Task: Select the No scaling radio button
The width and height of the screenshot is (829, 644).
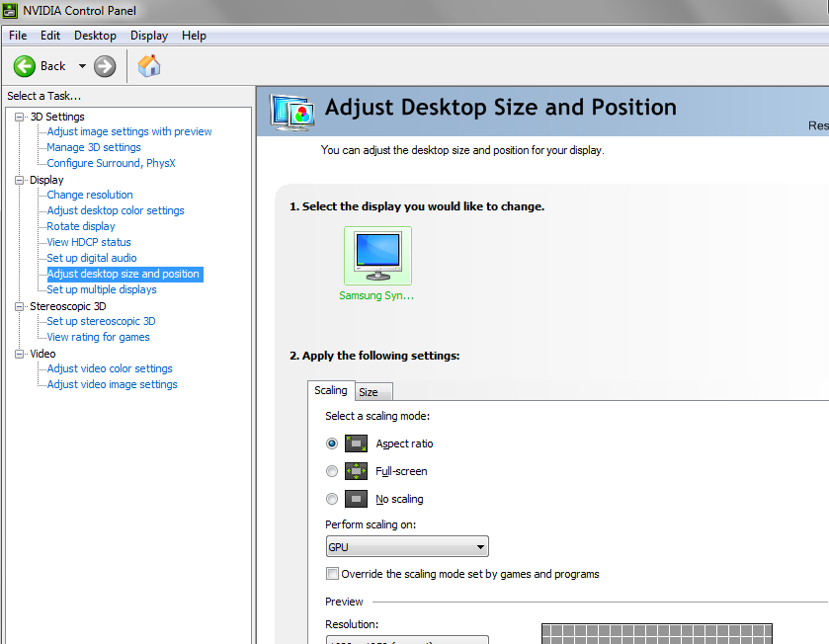Action: [x=332, y=499]
